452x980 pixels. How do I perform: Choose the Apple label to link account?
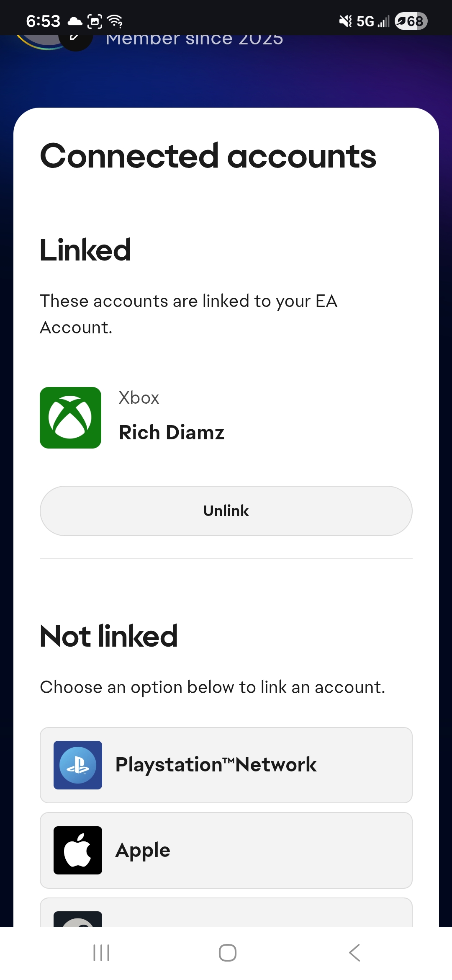pos(143,850)
